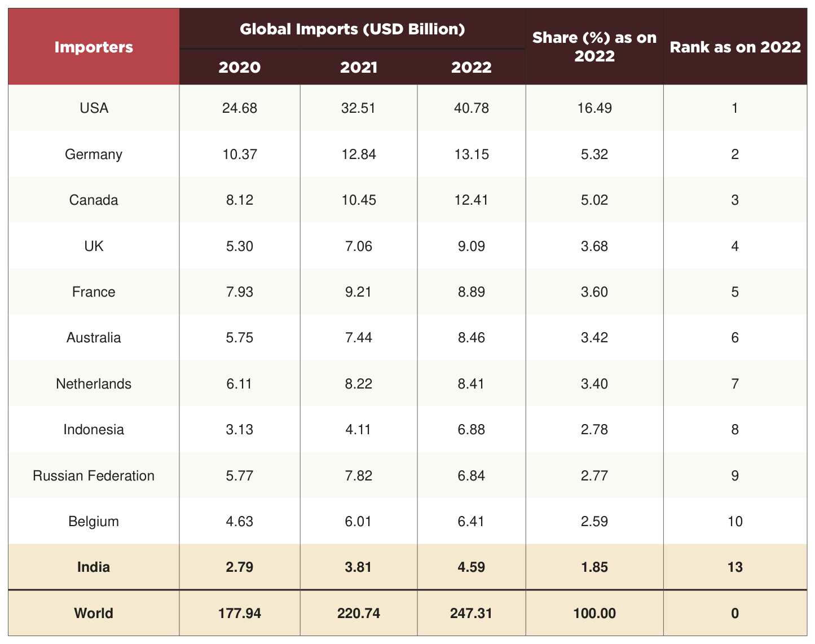Click the "Importers" column header
The image size is (815, 644).
coord(94,47)
